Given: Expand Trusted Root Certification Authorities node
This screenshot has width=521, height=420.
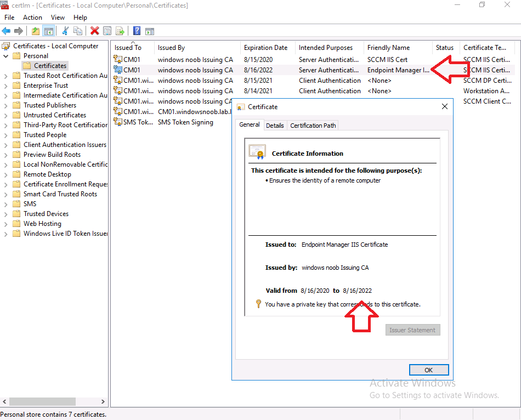Looking at the screenshot, I should pyautogui.click(x=5, y=76).
